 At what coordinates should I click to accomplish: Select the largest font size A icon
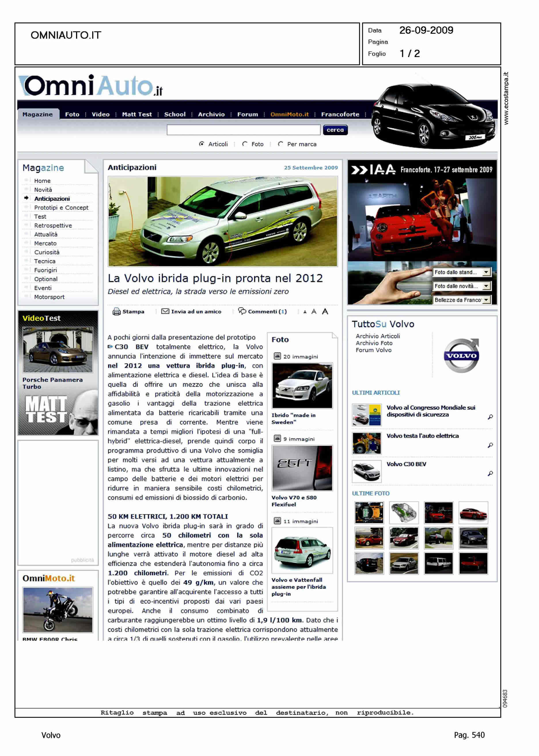pos(325,311)
